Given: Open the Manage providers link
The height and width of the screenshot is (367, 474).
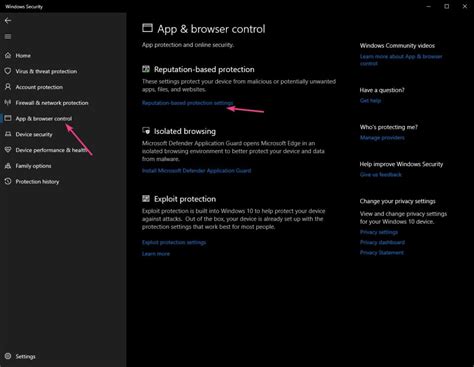Looking at the screenshot, I should [382, 138].
